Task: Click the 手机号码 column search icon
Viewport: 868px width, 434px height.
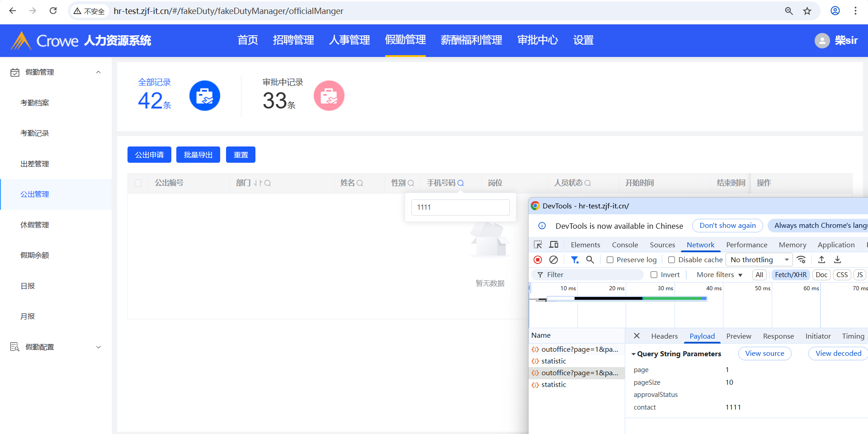Action: coord(461,183)
